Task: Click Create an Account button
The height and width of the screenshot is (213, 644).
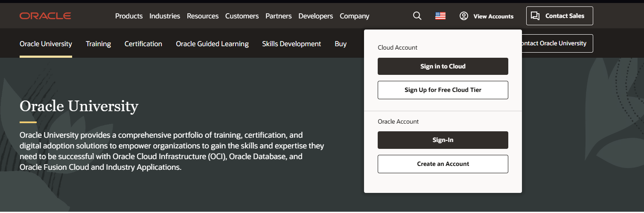Action: (x=443, y=164)
